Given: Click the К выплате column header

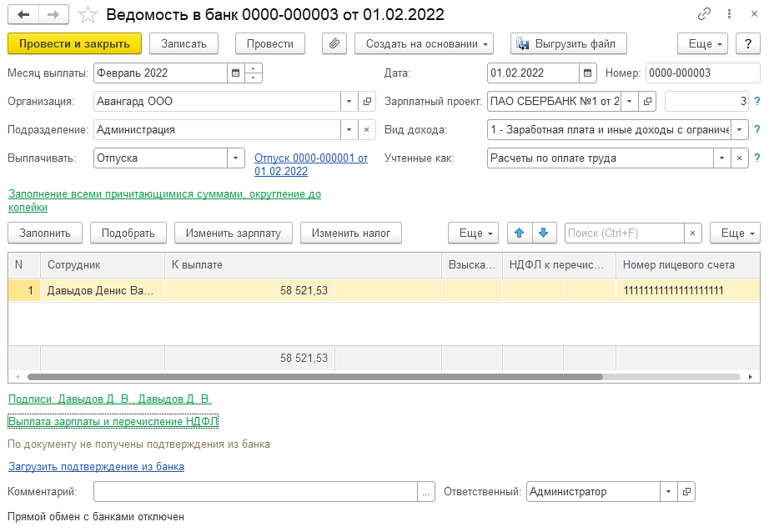Looking at the screenshot, I should 303,265.
